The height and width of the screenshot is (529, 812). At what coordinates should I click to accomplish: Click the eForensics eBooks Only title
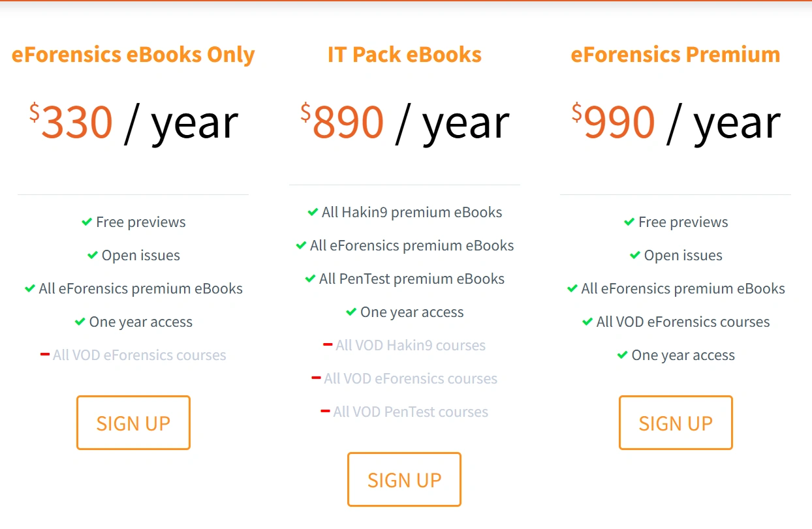pos(133,55)
